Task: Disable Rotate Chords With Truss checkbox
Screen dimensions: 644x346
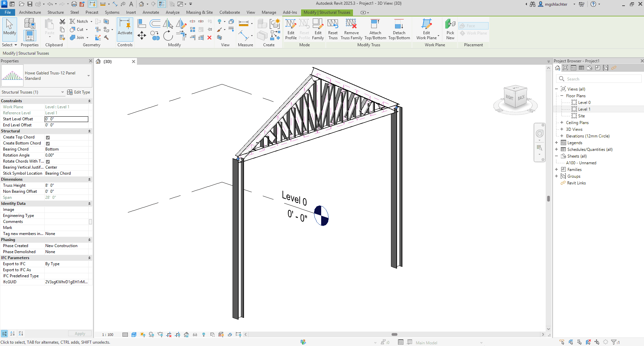Action: (x=48, y=162)
